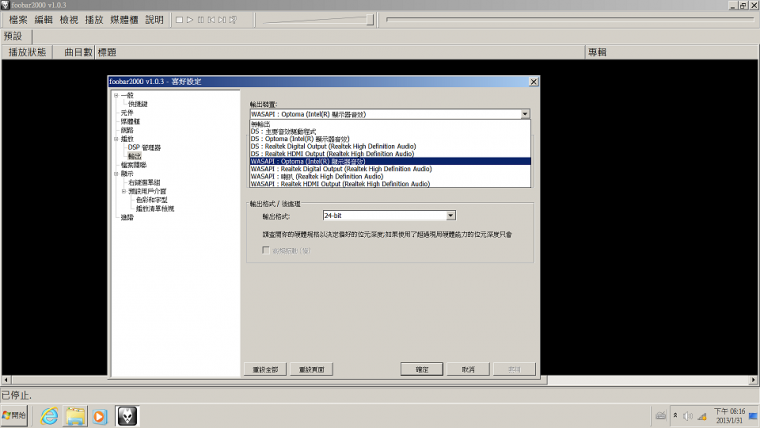Open the 檔案 menu

(18, 20)
